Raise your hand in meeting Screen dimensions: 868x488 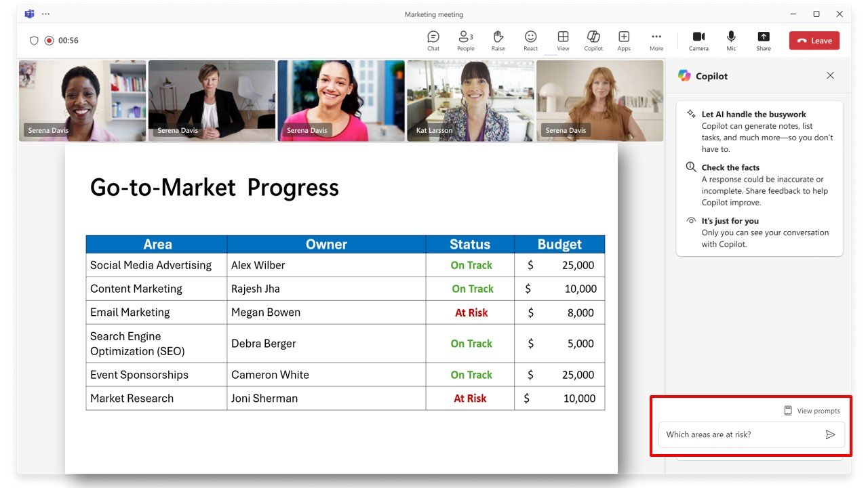[498, 41]
